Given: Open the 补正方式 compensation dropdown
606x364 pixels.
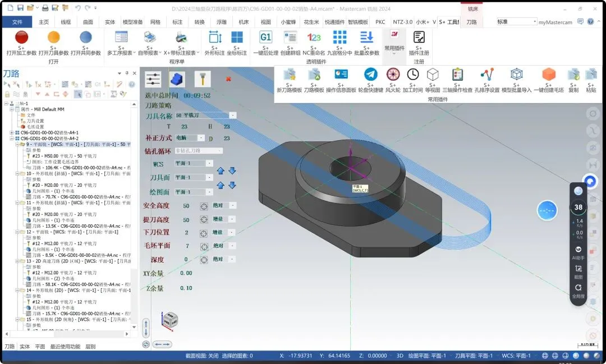Looking at the screenshot, I should [x=201, y=137].
